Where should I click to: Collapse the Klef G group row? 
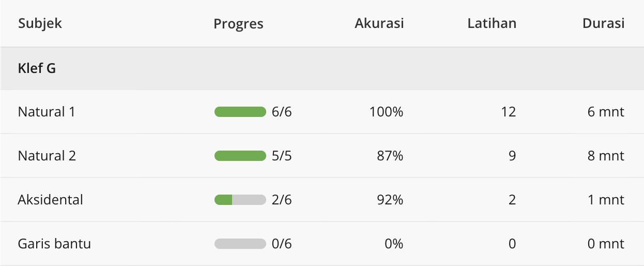[37, 68]
